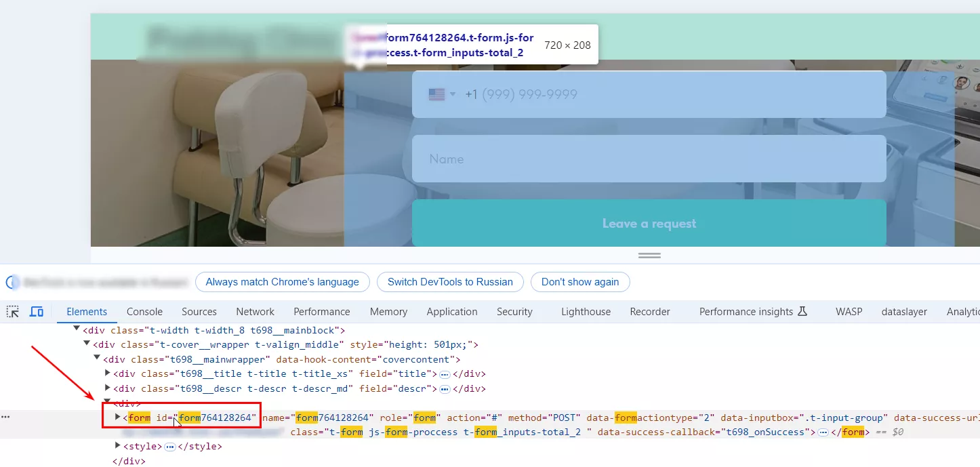Switch to the Console tab

pyautogui.click(x=144, y=312)
